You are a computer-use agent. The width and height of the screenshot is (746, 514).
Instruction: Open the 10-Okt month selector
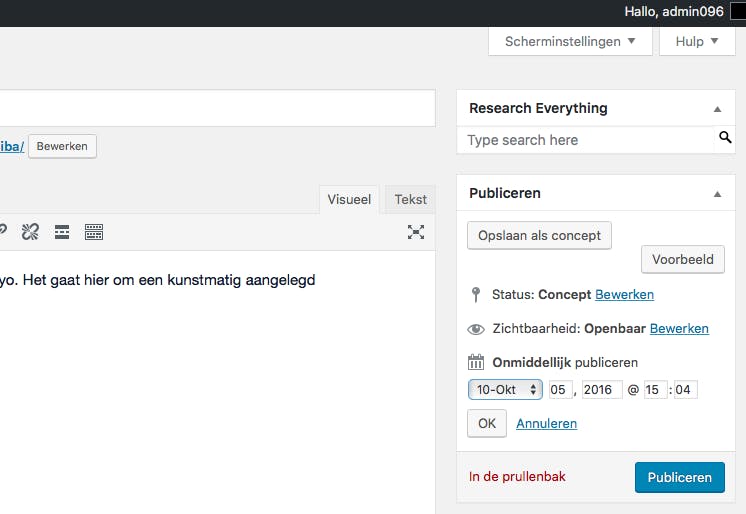505,390
